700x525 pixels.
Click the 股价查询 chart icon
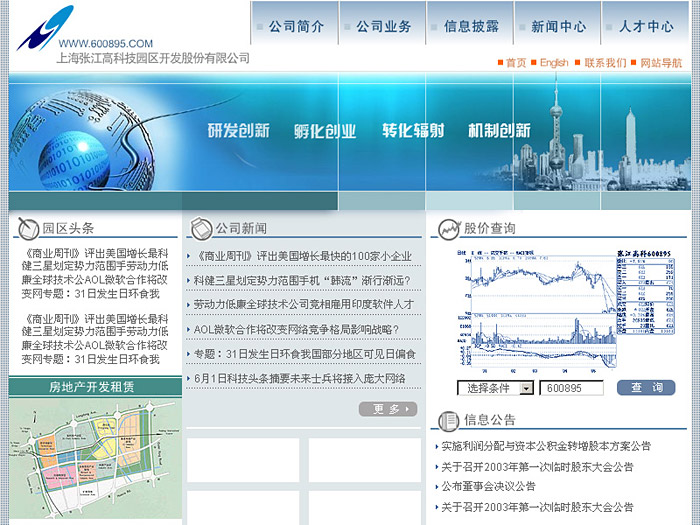coord(449,229)
